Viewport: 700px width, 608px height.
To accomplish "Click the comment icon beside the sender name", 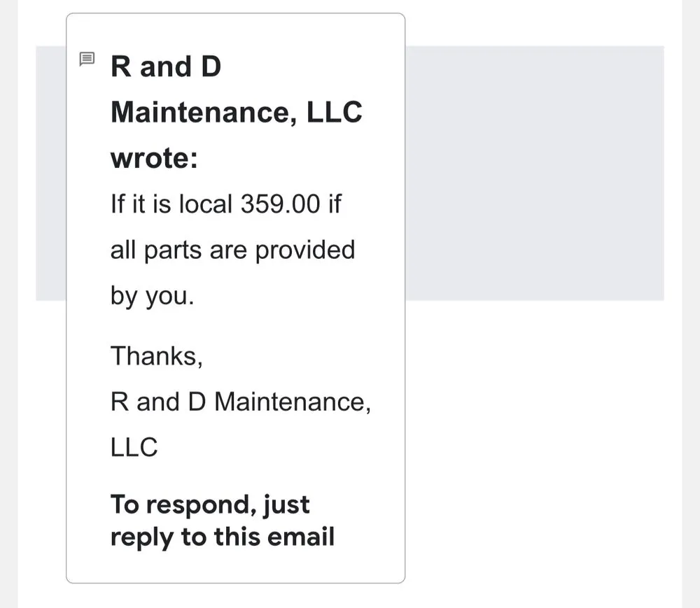I will point(87,59).
